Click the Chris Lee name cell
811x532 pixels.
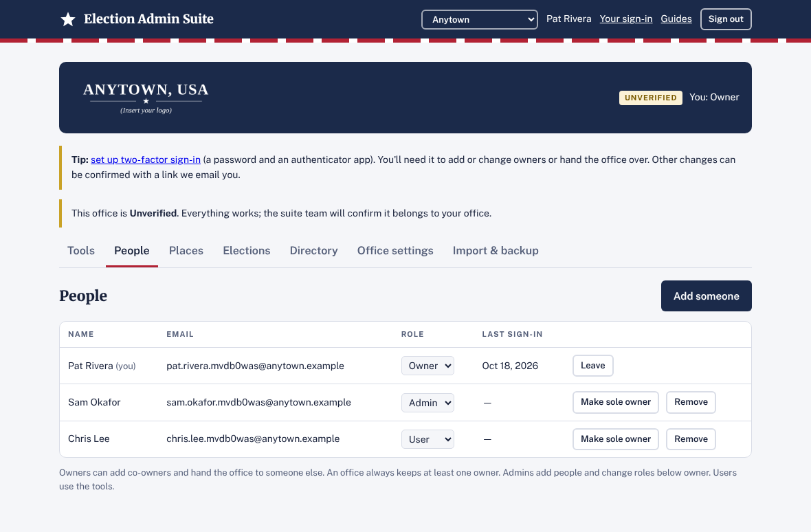pyautogui.click(x=89, y=439)
